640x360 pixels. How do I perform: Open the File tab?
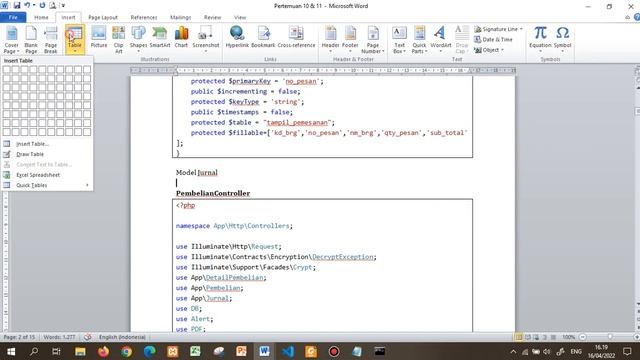point(13,18)
